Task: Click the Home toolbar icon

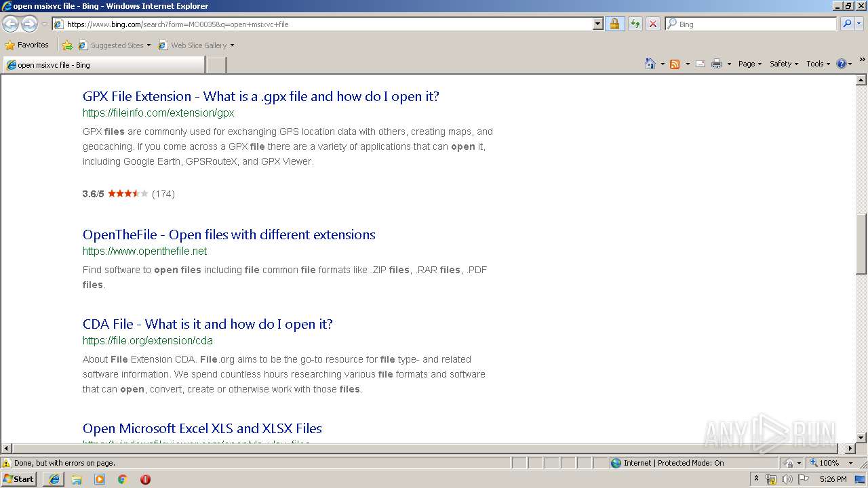Action: [650, 64]
